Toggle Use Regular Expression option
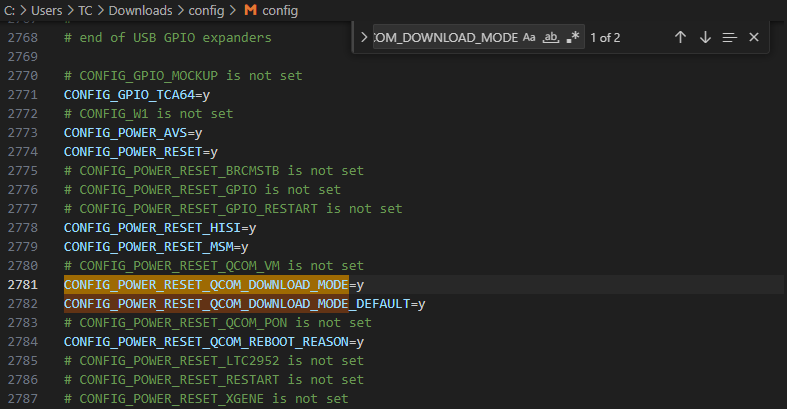The image size is (787, 409). click(573, 38)
